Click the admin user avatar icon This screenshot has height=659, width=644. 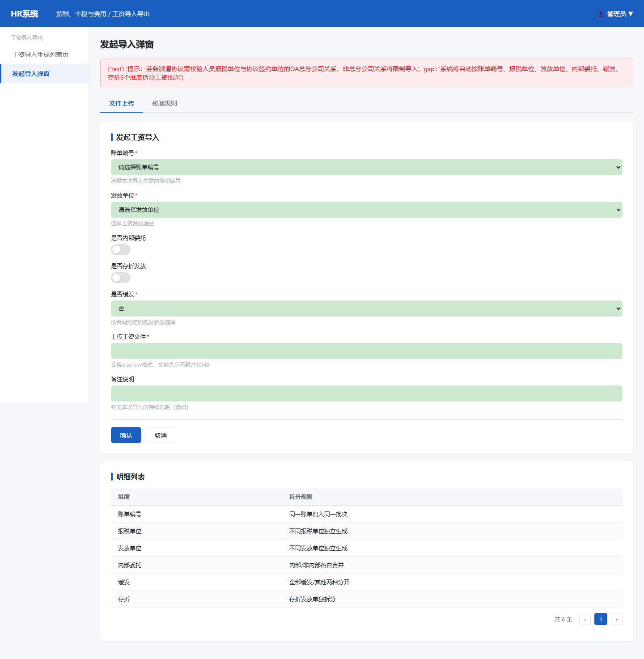(x=601, y=14)
